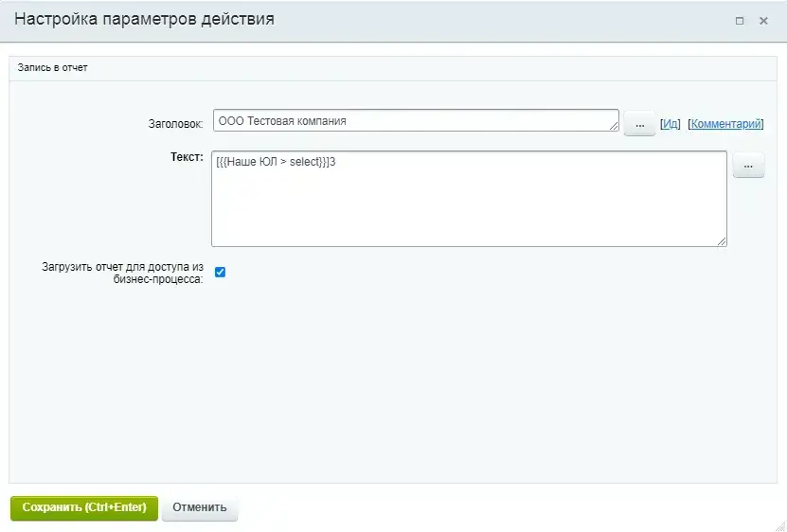
Task: Click the Заголовок: field label
Action: [x=175, y=124]
